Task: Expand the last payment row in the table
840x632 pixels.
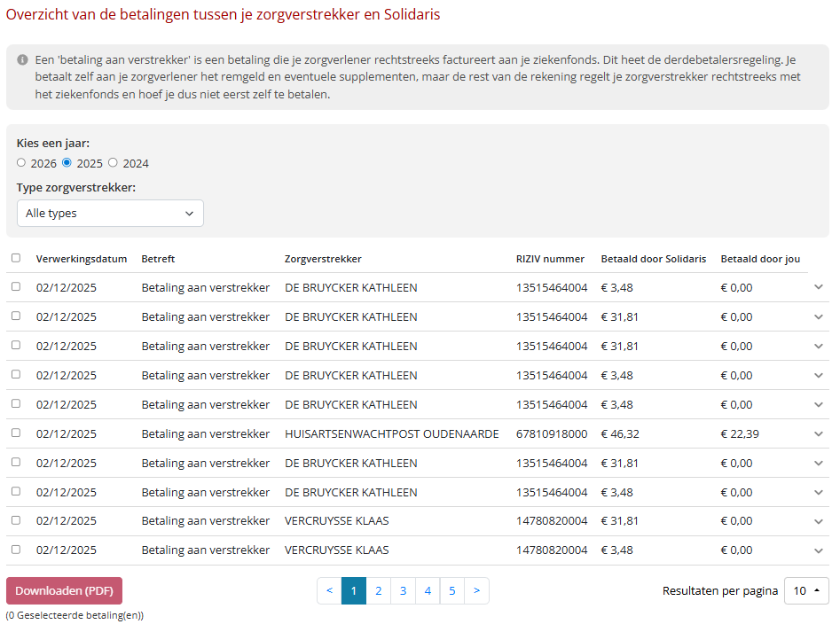Action: tap(818, 550)
